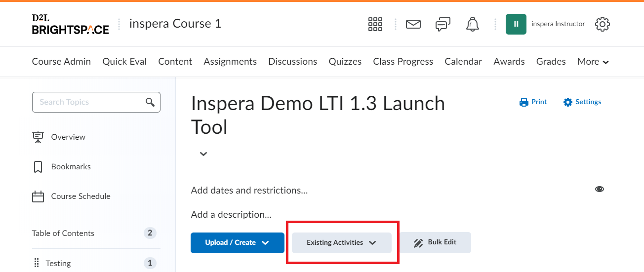Expand the More navigation menu
The image size is (644, 272).
point(593,62)
